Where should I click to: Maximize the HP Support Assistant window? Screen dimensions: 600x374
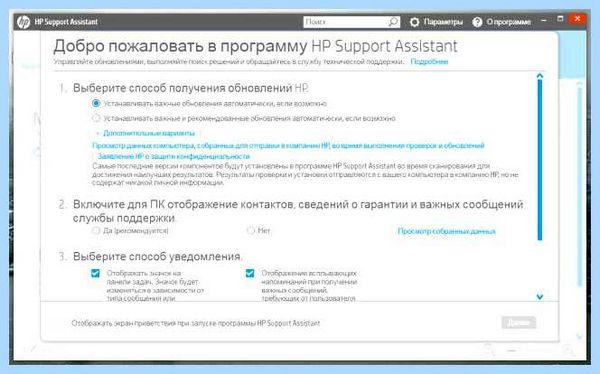pos(560,19)
